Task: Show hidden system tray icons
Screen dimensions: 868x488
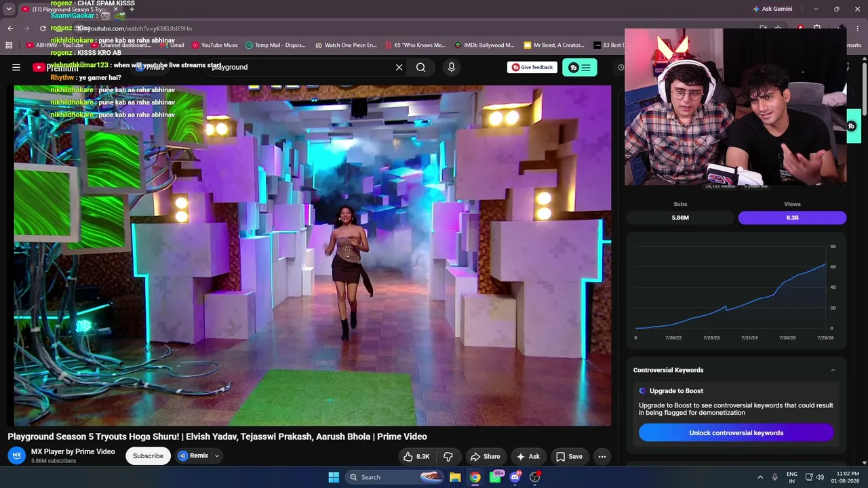Action: coord(760,477)
